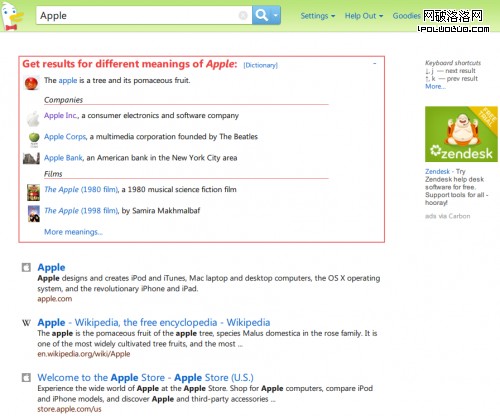Screen dimensions: 500x416
Task: Click the red apple fruit icon
Action: pos(31,83)
